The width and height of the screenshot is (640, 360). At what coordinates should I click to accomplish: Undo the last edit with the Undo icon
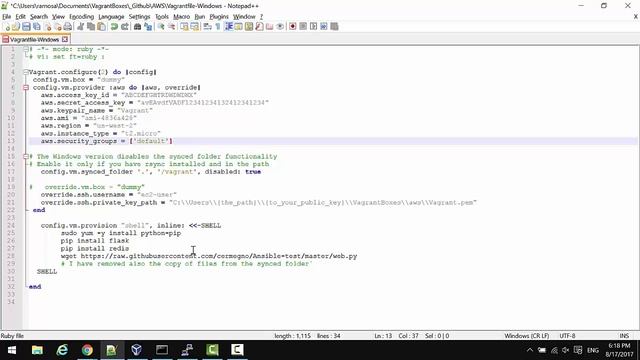[114, 27]
